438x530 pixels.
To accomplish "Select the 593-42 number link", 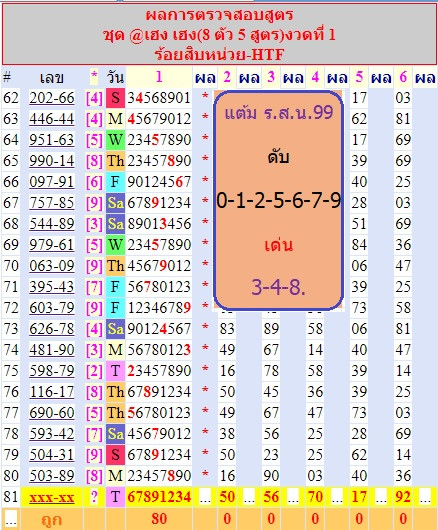I will (x=52, y=434).
